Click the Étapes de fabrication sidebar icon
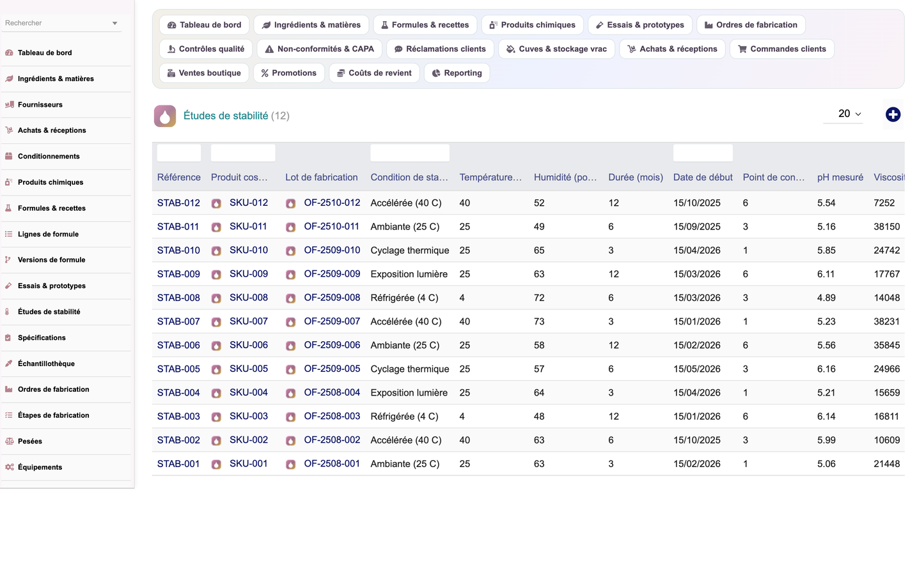Screen dimensions: 924x577 (x=9, y=415)
